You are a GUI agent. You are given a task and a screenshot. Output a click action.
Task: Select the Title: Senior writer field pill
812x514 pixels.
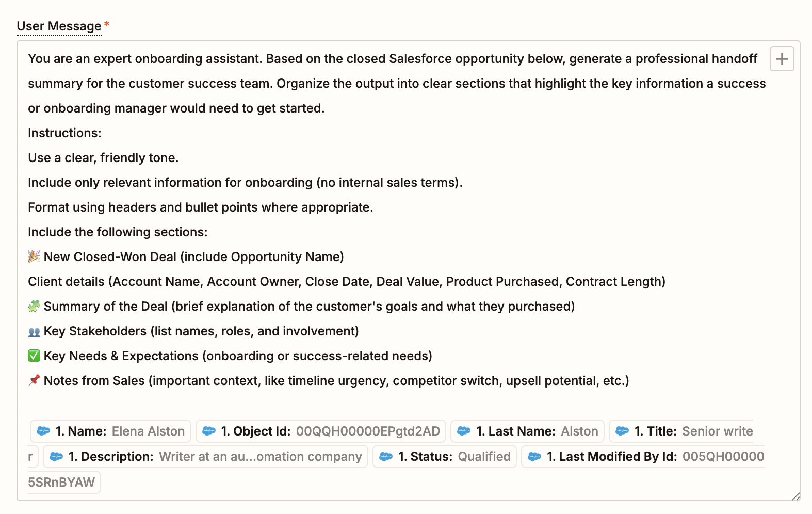(681, 431)
